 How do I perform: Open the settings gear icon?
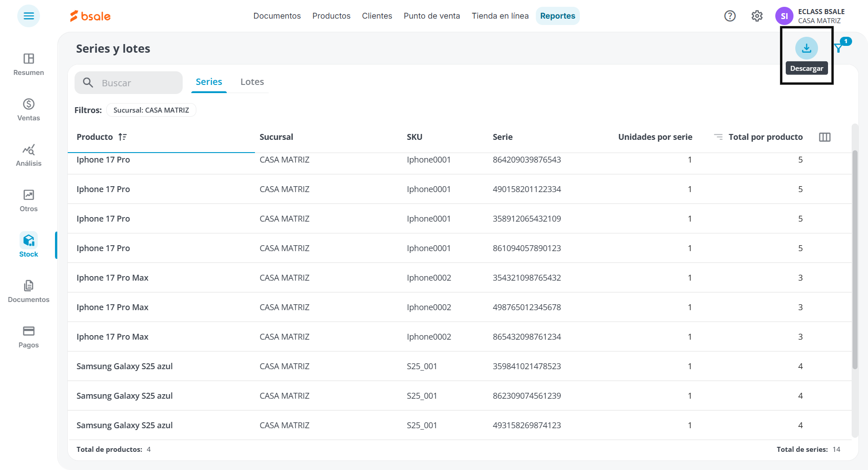757,16
